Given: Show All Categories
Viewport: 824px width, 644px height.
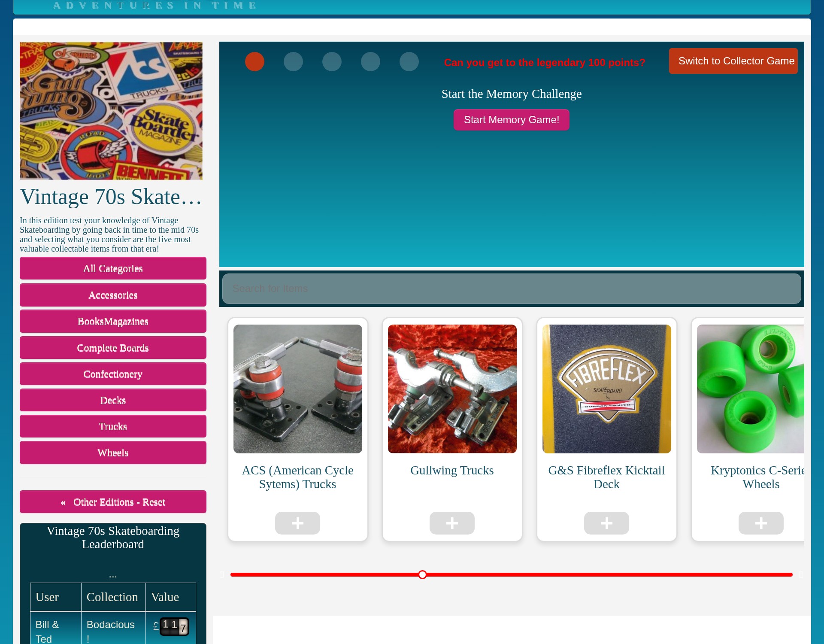Looking at the screenshot, I should pyautogui.click(x=113, y=268).
